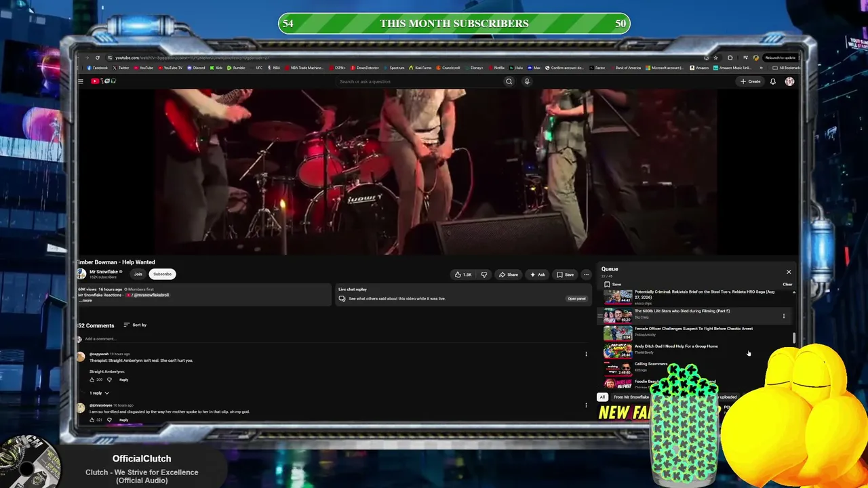Screen dimensions: 868x488
Task: Click the Ask button under the video
Action: (537, 274)
